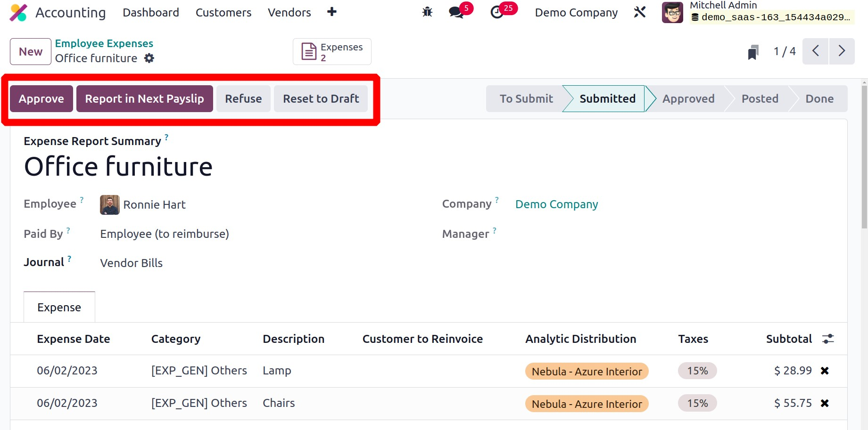
Task: Open column settings adjust icon in table
Action: (x=828, y=339)
